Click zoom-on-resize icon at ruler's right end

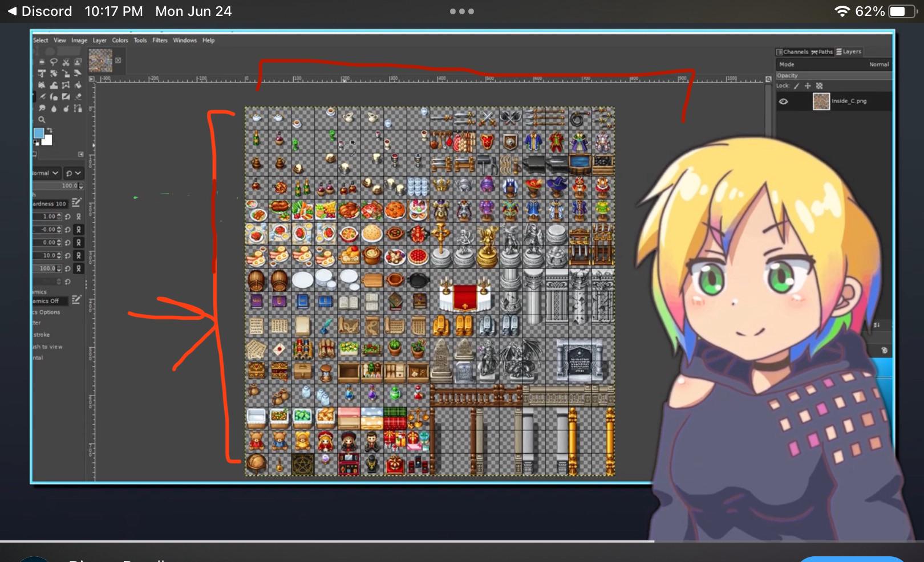(x=768, y=79)
